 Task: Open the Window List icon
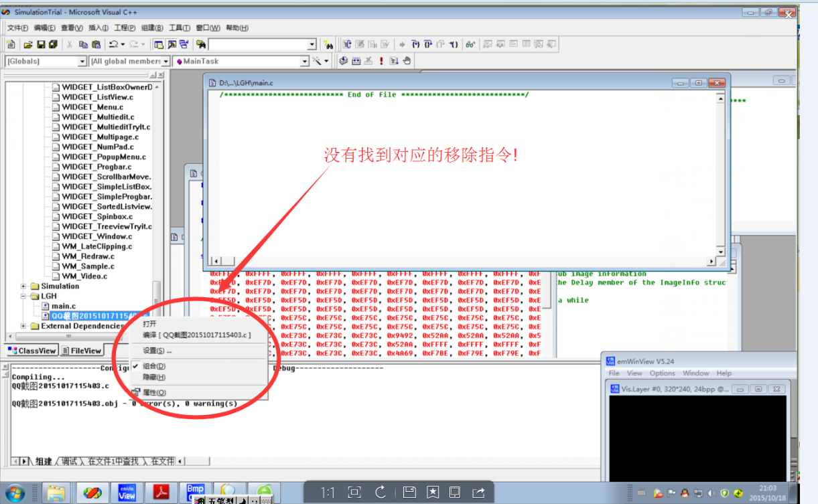[x=184, y=45]
